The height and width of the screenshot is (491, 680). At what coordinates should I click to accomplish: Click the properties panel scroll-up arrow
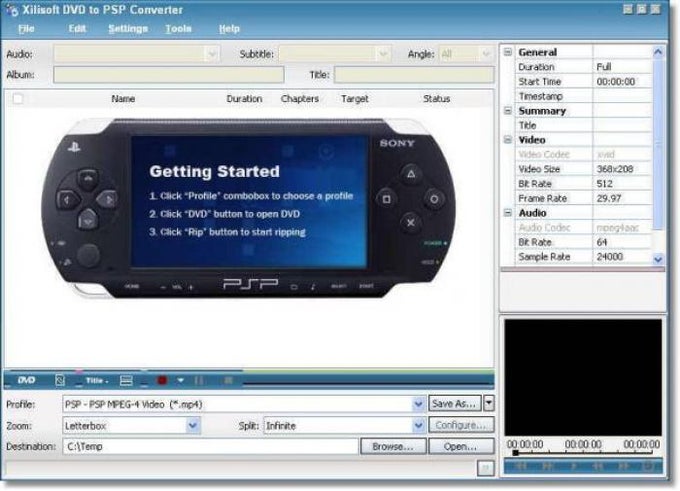coord(658,52)
